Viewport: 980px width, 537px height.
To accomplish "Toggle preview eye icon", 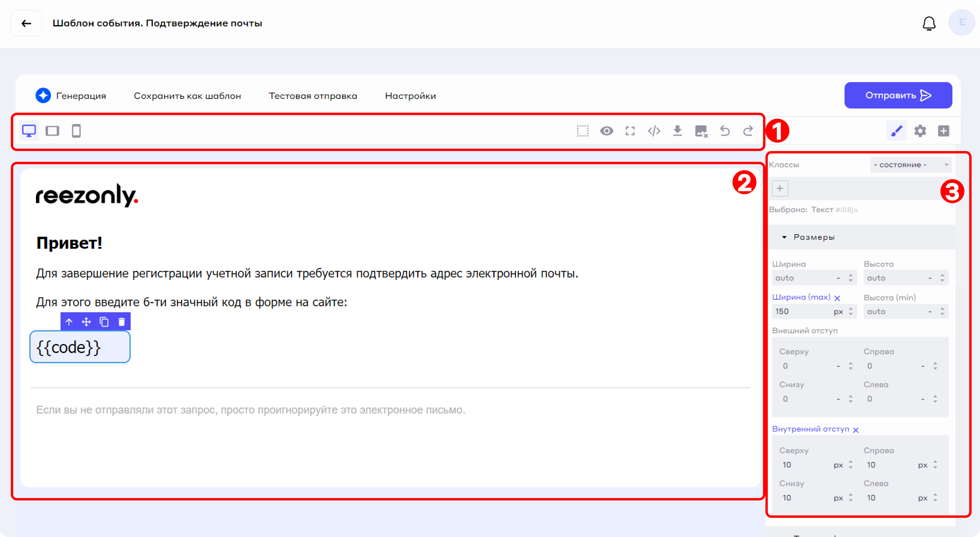I will tap(606, 131).
